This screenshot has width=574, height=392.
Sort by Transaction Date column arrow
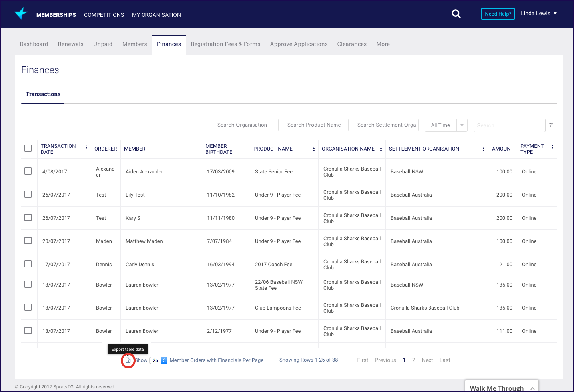click(x=86, y=147)
